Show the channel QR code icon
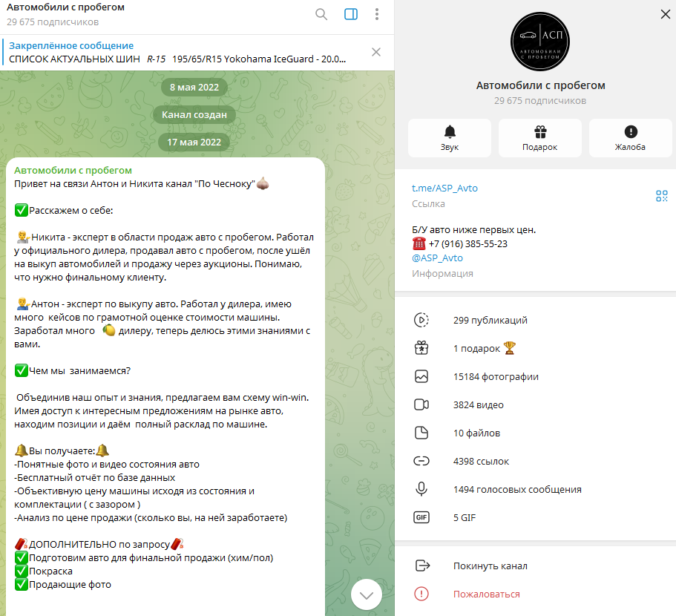Viewport: 676px width, 616px height. 661,196
